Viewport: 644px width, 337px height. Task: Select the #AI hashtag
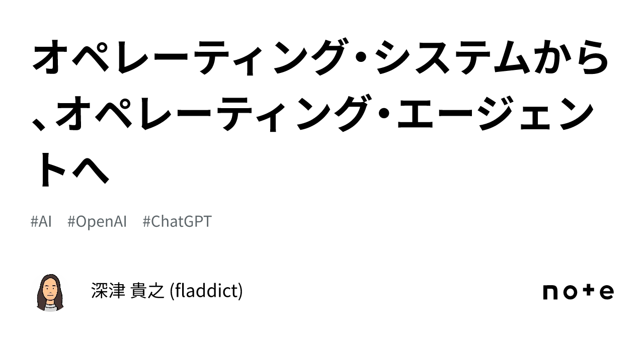41,222
